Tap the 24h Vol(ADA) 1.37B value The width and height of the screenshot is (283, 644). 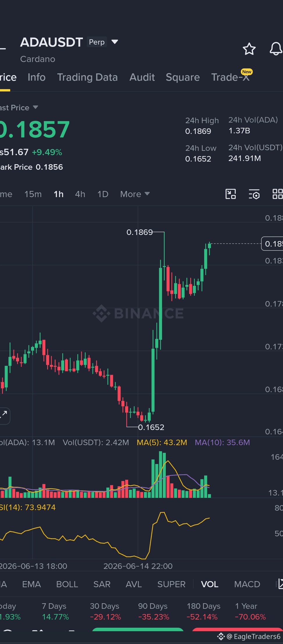tap(239, 130)
